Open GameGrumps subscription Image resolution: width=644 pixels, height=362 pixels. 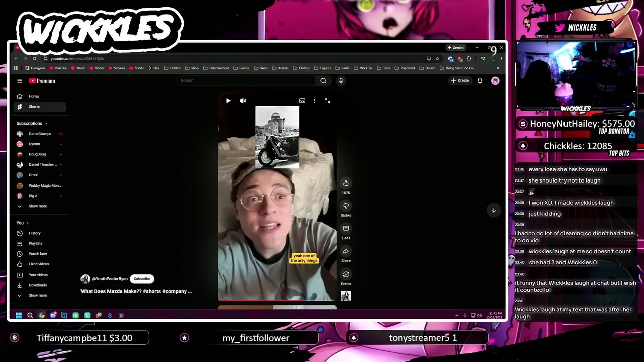click(x=40, y=134)
